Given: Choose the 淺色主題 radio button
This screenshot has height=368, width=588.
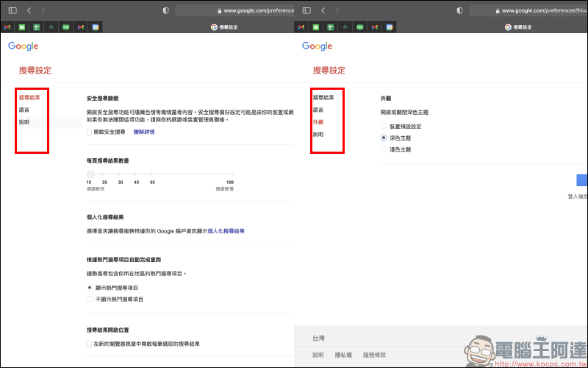Looking at the screenshot, I should (x=384, y=149).
